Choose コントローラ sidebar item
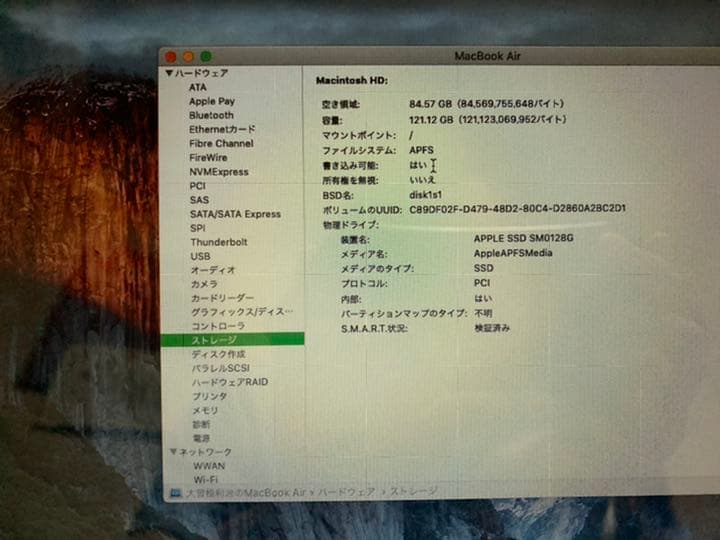Screen dimensions: 720x540 [x=218, y=326]
